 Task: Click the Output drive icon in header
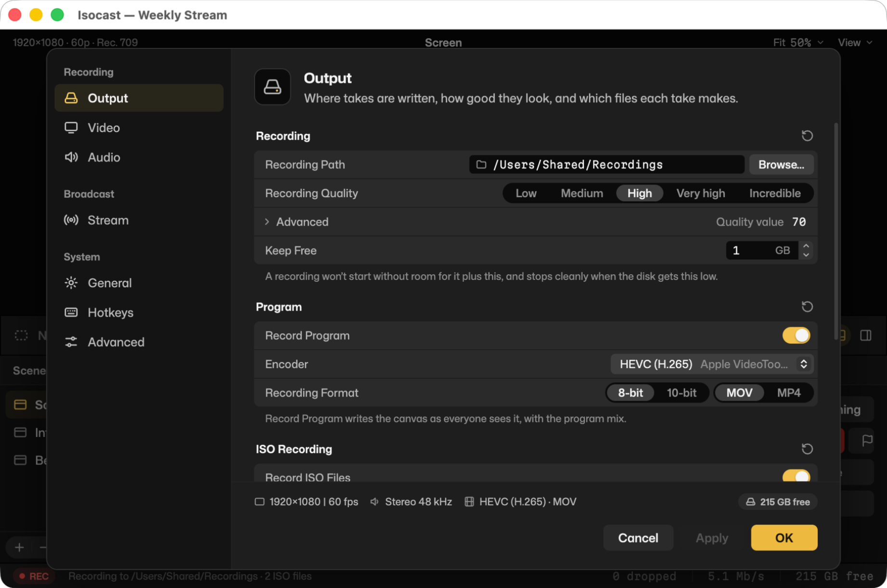[273, 87]
